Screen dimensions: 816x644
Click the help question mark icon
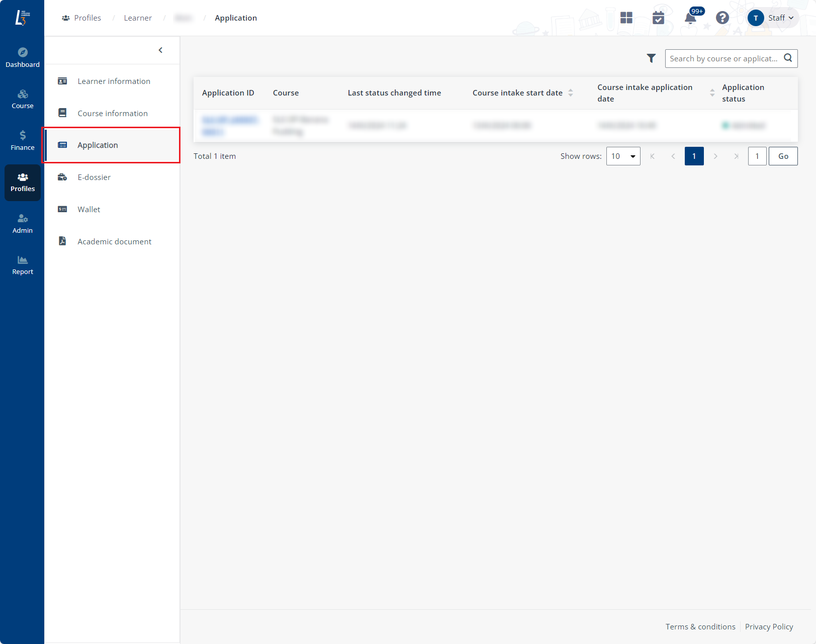click(722, 18)
